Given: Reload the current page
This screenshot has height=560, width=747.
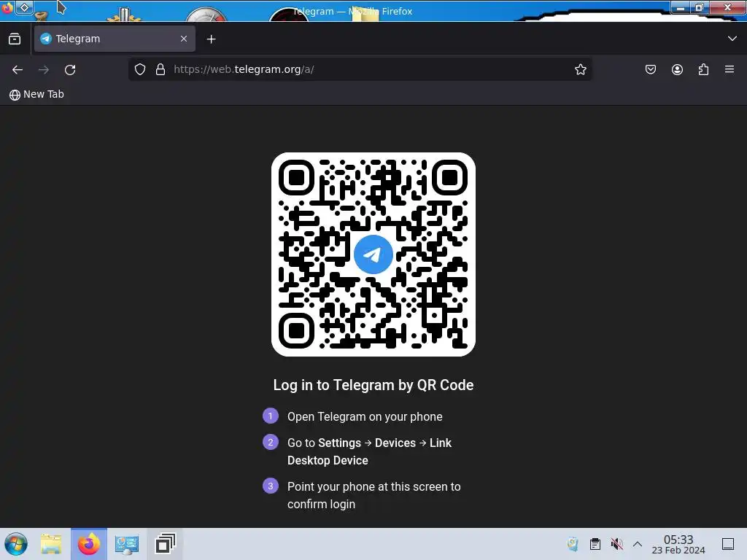Looking at the screenshot, I should click(70, 69).
